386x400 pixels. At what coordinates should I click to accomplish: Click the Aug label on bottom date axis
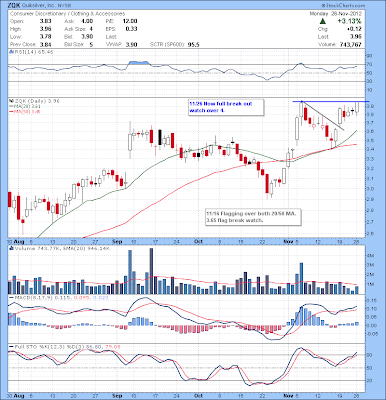(x=20, y=396)
